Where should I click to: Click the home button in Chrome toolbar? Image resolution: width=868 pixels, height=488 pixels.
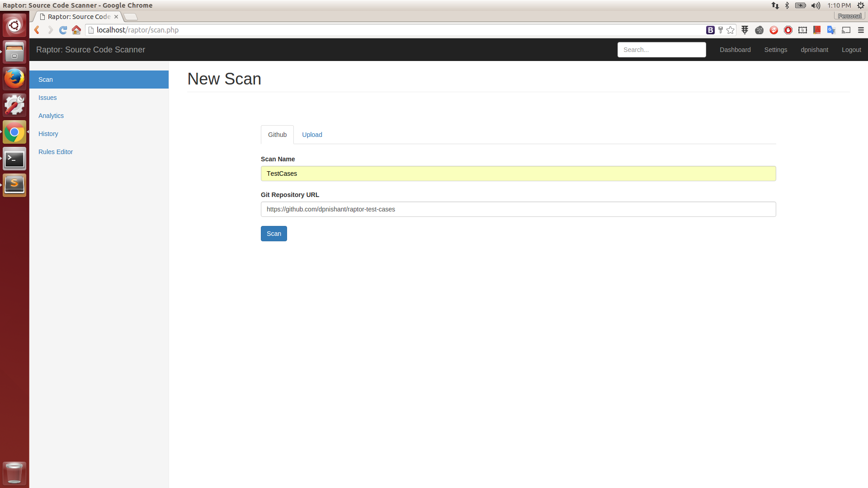[76, 30]
